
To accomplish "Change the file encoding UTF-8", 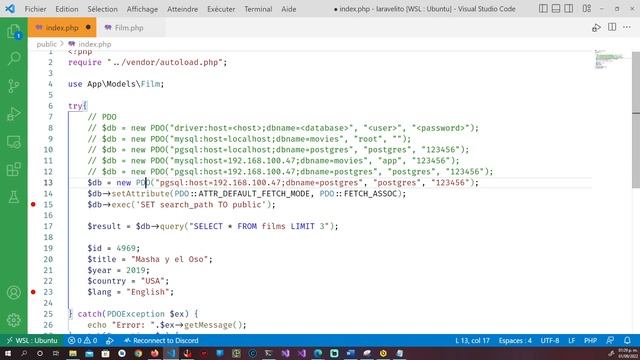I will click(550, 340).
